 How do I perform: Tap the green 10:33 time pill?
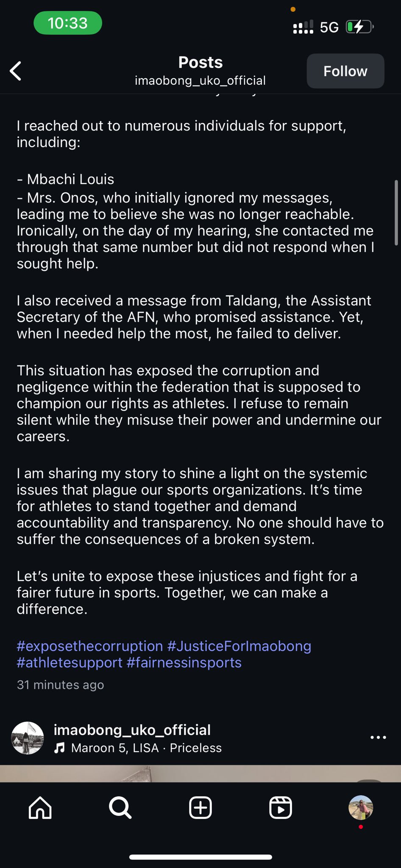(x=68, y=23)
